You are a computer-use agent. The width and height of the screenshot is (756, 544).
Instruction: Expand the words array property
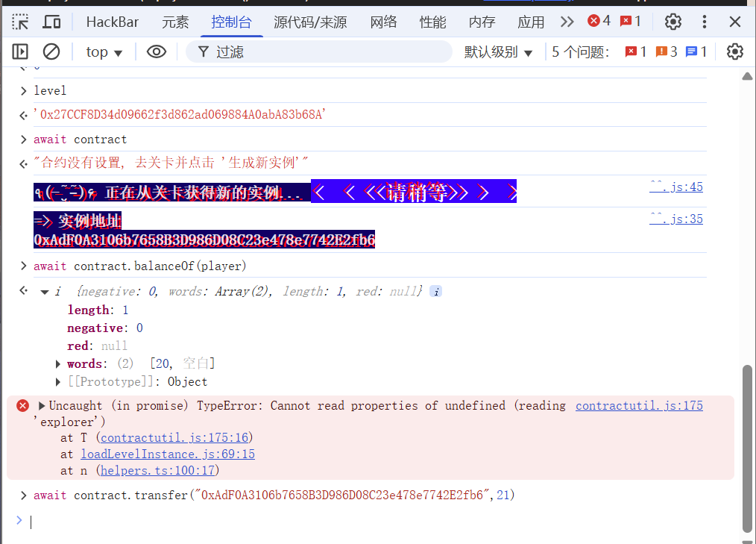(x=58, y=364)
